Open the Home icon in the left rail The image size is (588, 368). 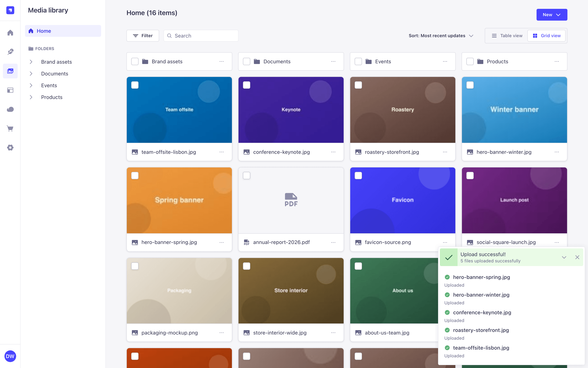(10, 33)
